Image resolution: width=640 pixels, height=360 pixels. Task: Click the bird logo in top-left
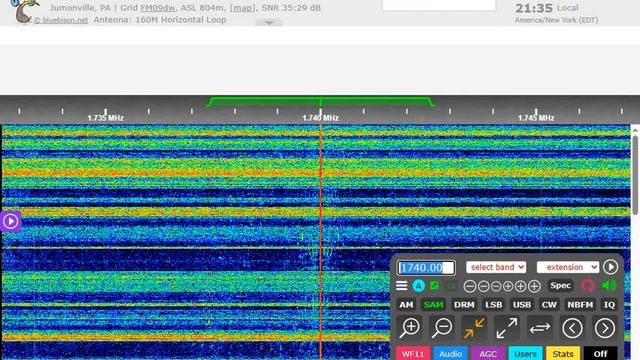tap(24, 11)
